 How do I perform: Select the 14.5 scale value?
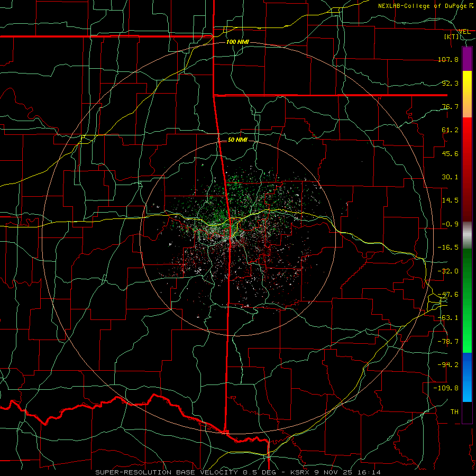[x=450, y=200]
